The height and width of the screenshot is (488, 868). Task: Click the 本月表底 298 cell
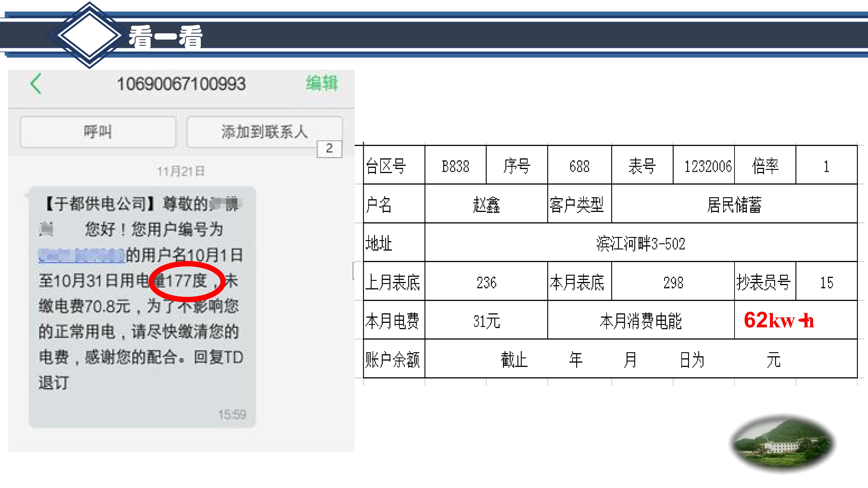pos(673,282)
